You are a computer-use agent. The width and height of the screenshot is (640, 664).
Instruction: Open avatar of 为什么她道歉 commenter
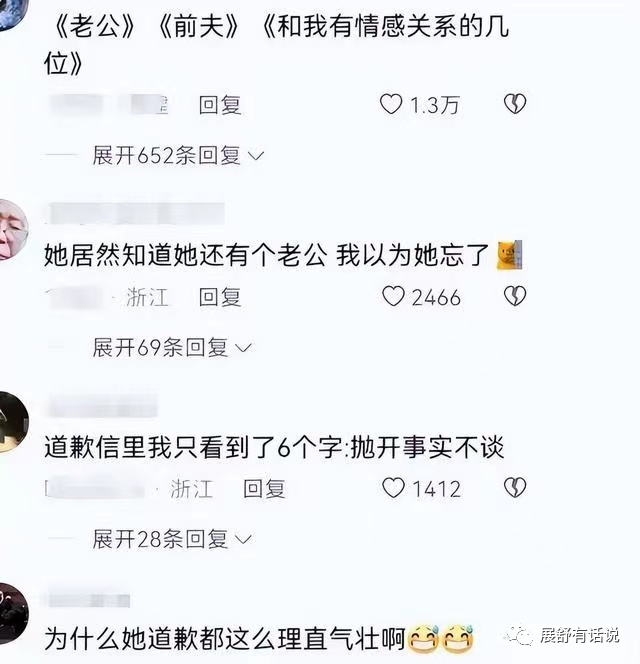[x=13, y=614]
